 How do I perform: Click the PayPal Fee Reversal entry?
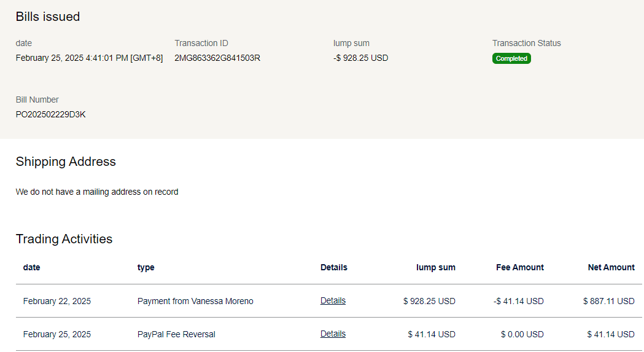[176, 334]
